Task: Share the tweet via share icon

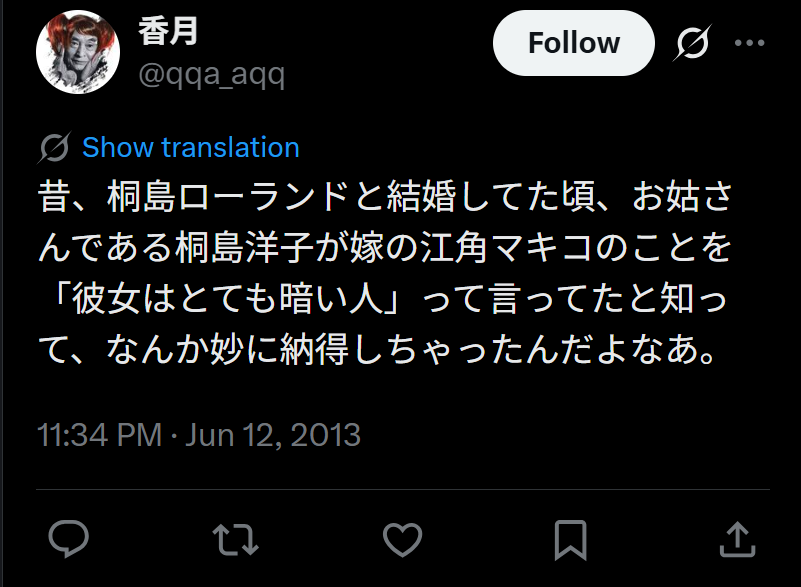Action: (x=736, y=539)
